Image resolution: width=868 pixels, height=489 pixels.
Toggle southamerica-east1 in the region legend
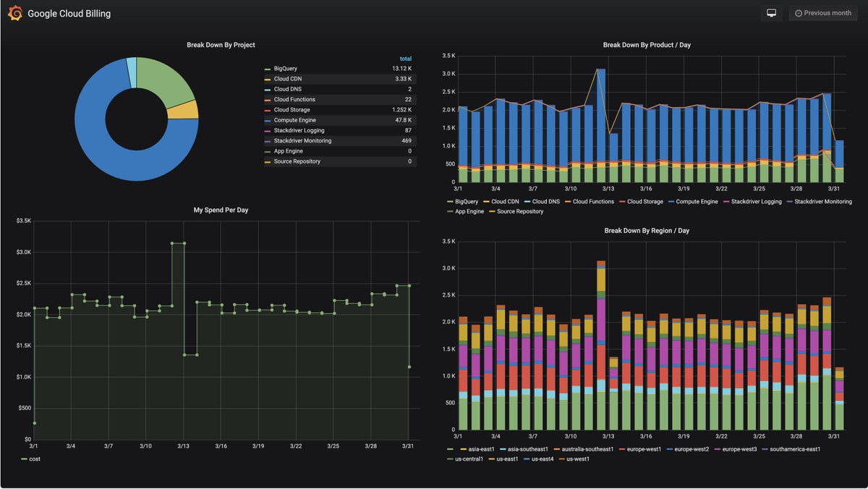[796, 449]
